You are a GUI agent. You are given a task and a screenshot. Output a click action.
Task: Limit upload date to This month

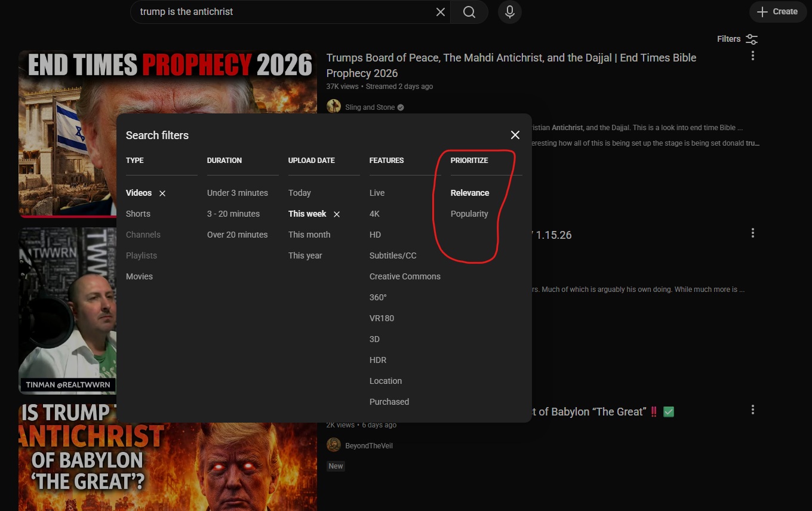pyautogui.click(x=309, y=235)
